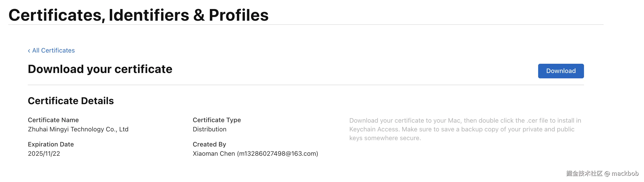This screenshot has height=182, width=644.
Task: Click the mackbob watermark text
Action: coord(625,173)
